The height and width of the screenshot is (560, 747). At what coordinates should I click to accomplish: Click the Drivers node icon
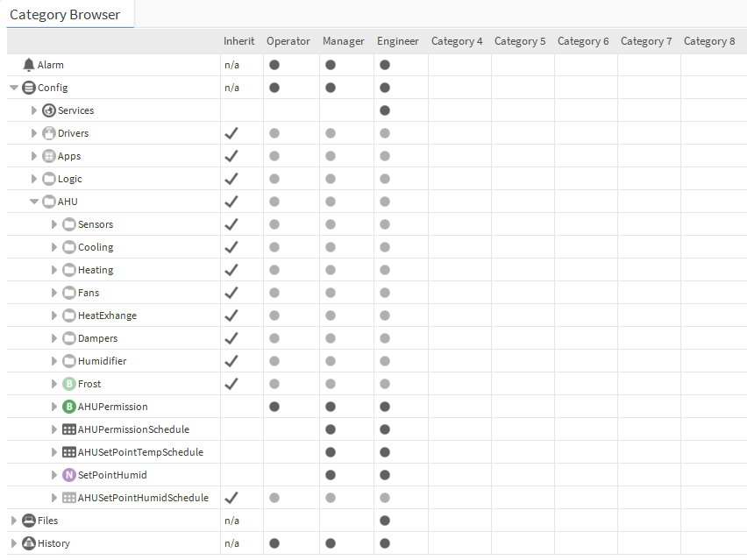[x=48, y=132]
